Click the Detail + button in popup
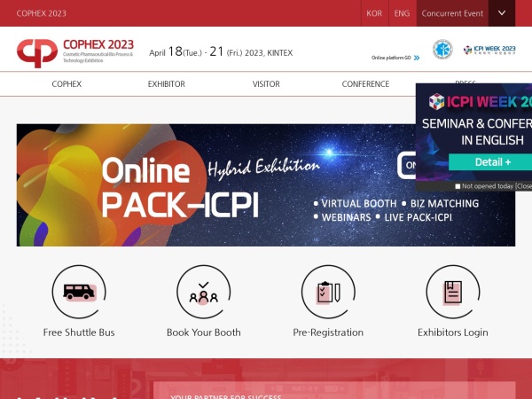Screen dimensions: 532x399 [x=490, y=162]
